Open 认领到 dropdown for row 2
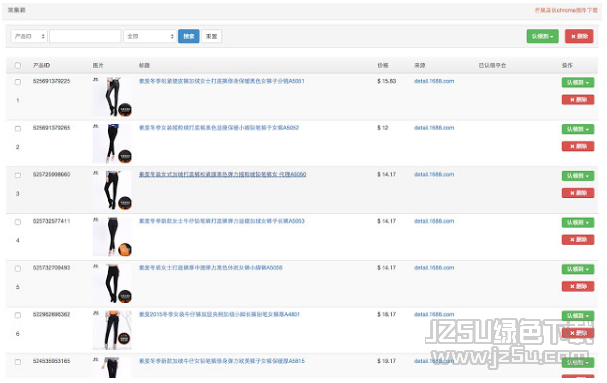607x383 pixels. tap(578, 129)
